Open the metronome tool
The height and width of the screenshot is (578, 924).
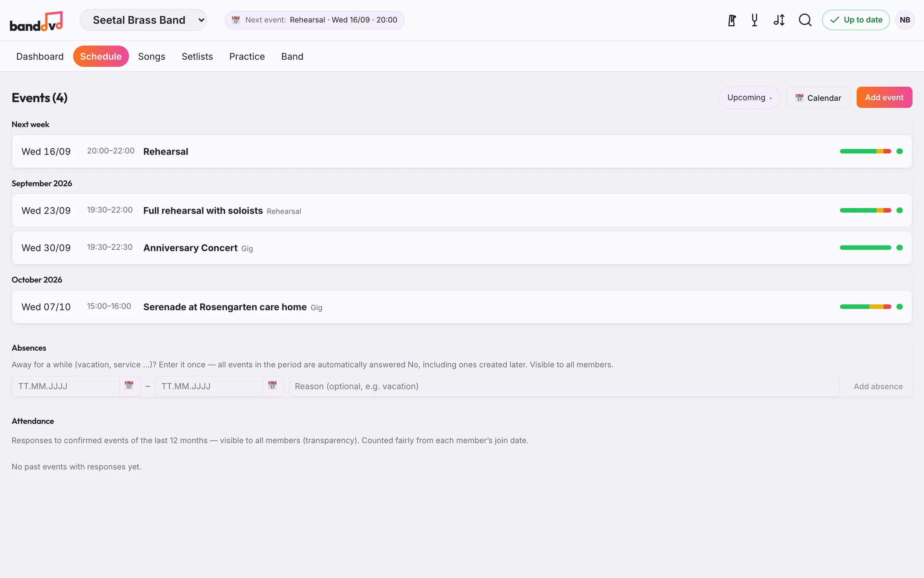pos(732,20)
